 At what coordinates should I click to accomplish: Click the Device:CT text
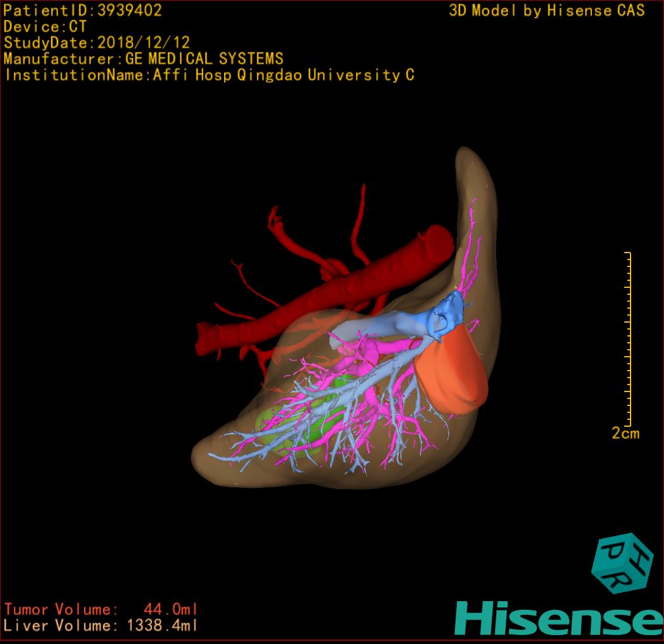[x=45, y=27]
